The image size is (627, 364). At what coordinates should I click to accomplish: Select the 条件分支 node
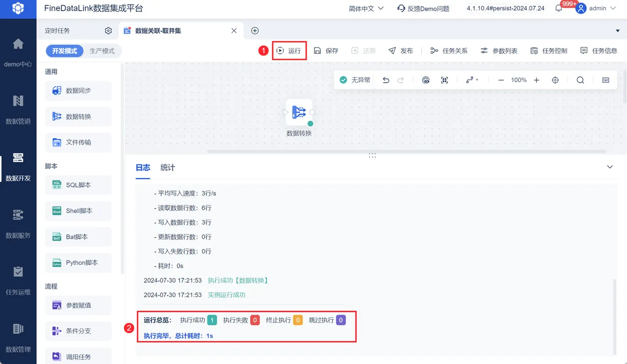click(x=78, y=331)
